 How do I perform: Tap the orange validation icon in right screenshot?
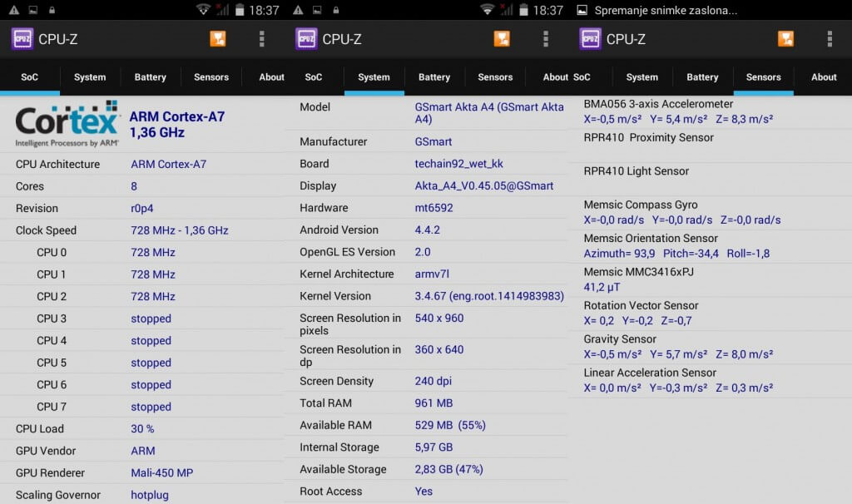tap(785, 38)
